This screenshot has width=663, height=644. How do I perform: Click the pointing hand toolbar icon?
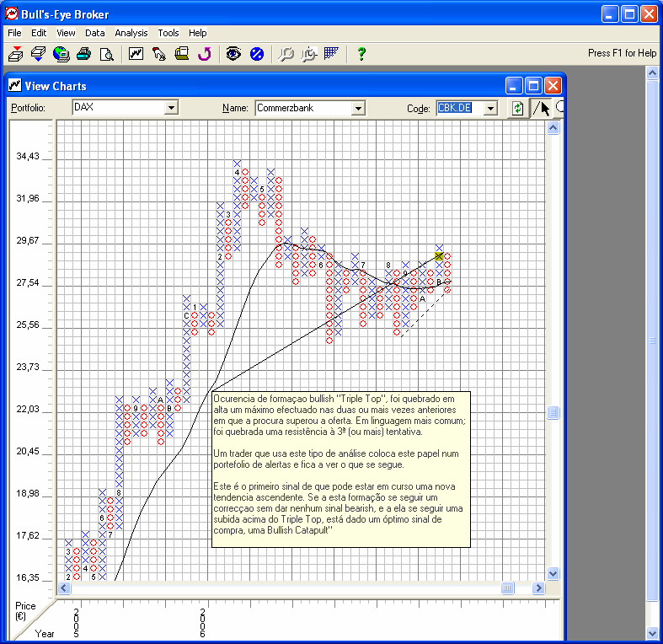[x=159, y=54]
